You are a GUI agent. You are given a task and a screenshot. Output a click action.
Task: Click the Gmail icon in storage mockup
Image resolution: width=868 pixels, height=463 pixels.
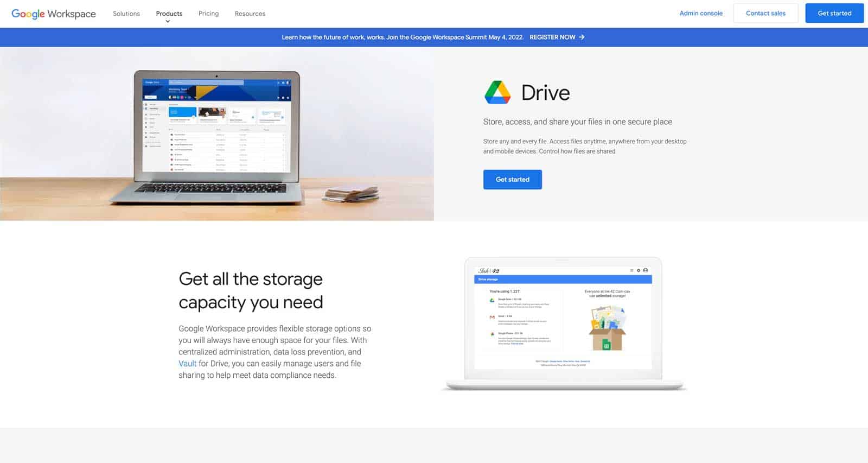(492, 317)
